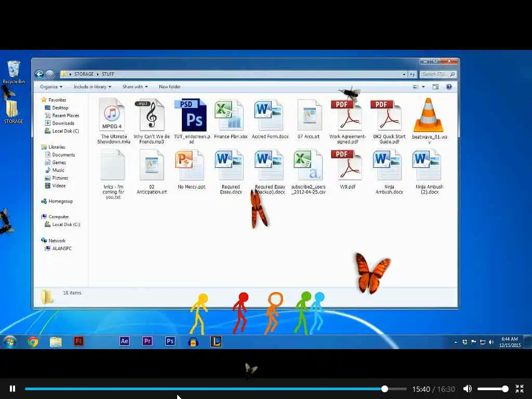Viewport: 532px width, 399px height.
Task: Select subscribe2_users csv file icon
Action: [308, 165]
